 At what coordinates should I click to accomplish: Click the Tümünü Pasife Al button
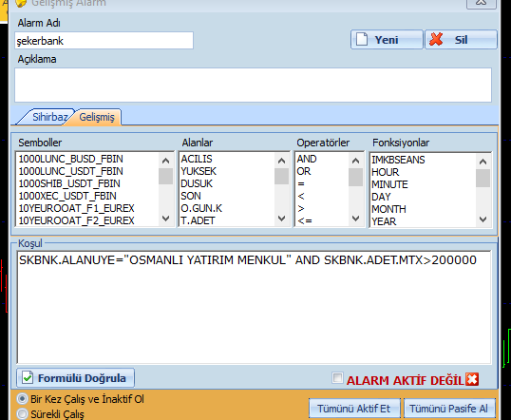tap(448, 409)
